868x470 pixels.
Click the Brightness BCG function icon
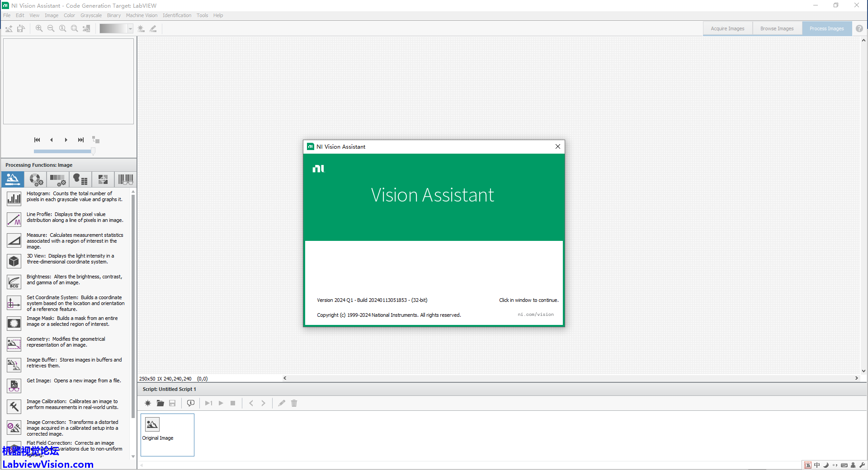coord(14,282)
